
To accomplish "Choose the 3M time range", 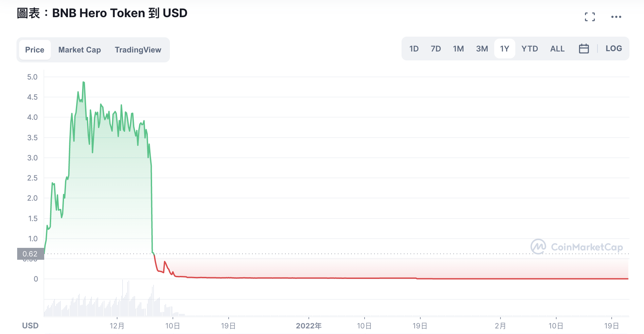I will [482, 49].
